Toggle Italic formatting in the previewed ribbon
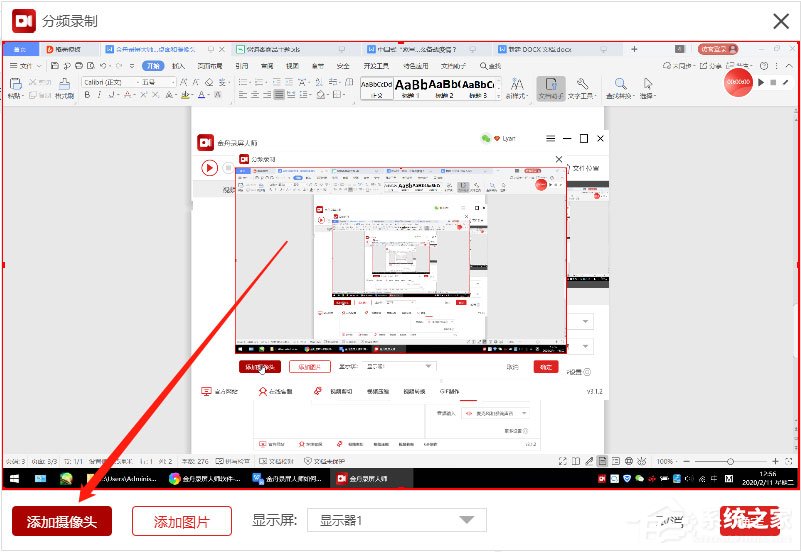 coord(99,95)
